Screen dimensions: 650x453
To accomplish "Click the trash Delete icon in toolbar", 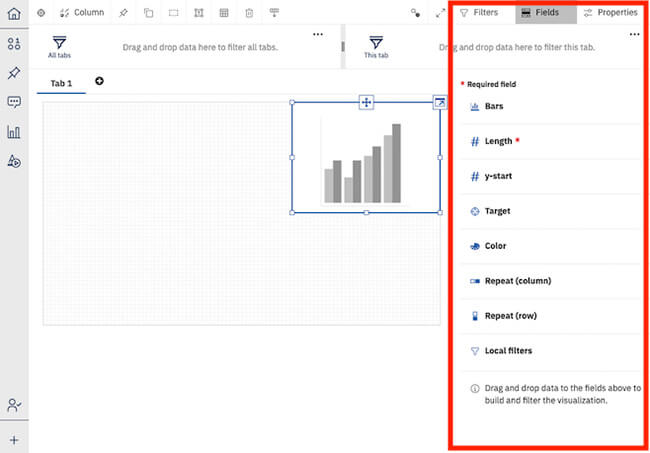I will (x=249, y=13).
